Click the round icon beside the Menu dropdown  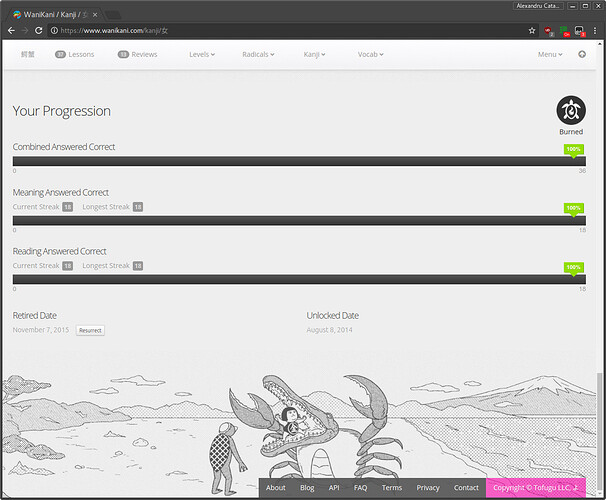(x=582, y=54)
